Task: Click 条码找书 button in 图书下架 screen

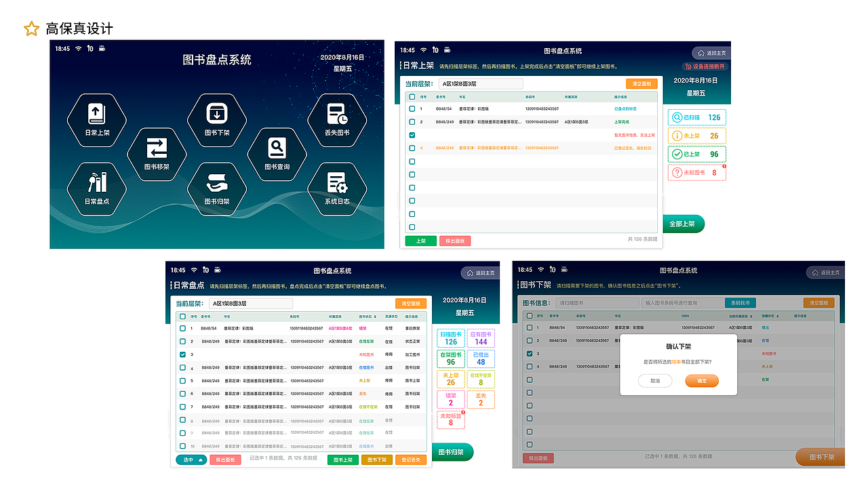Action: pos(741,303)
